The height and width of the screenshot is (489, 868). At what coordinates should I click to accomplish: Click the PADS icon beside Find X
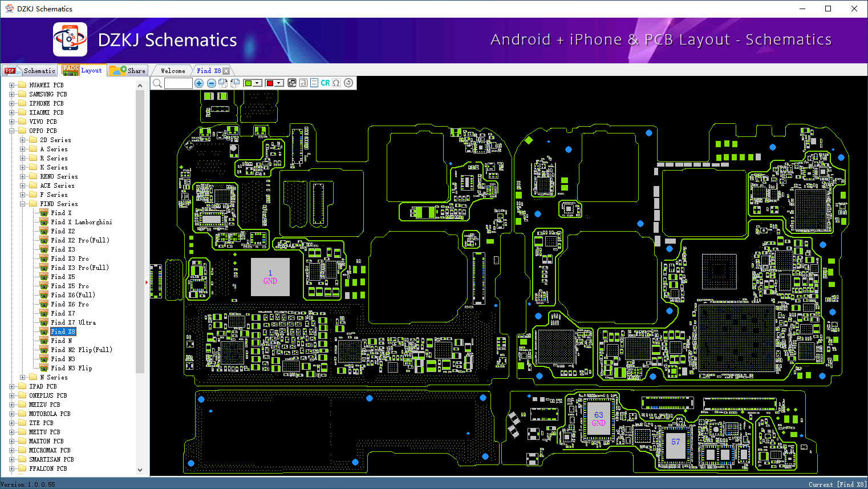tap(44, 213)
